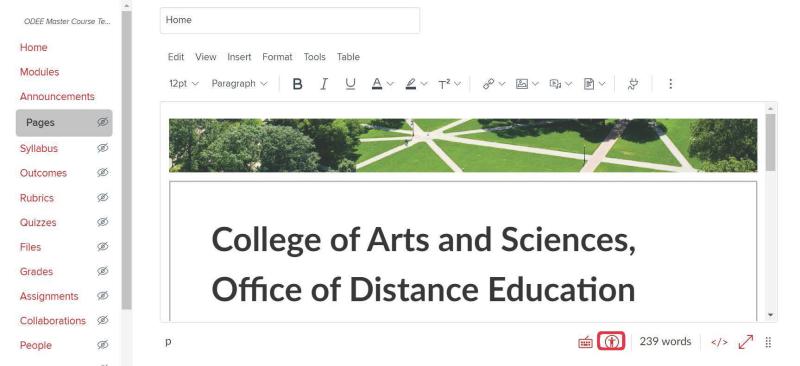Toggle the hidden eye icon beside Syllabus
The height and width of the screenshot is (366, 800).
(x=103, y=148)
